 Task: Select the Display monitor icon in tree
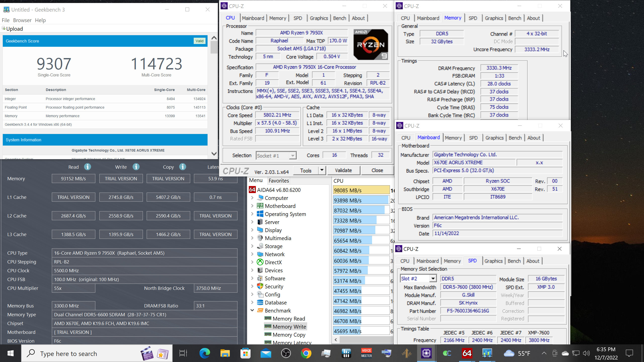(x=260, y=230)
